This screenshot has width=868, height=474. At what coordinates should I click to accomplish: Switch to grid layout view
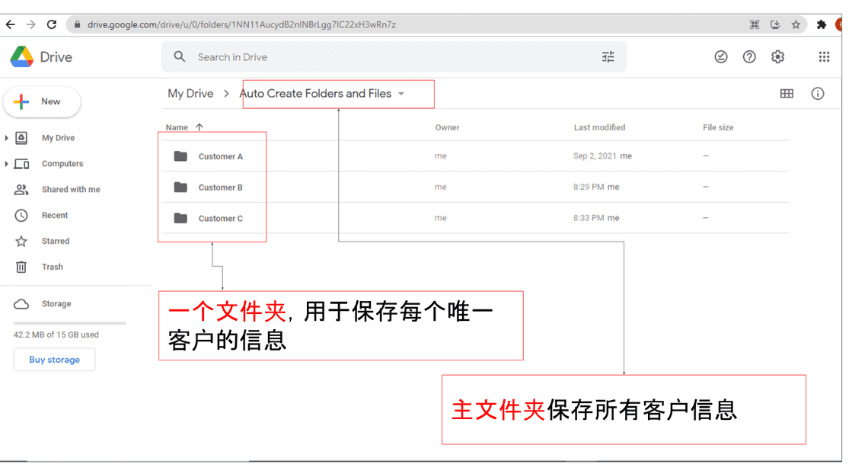(x=787, y=94)
